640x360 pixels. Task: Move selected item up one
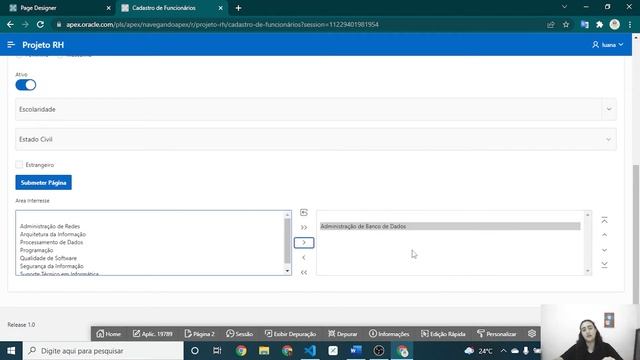point(604,235)
